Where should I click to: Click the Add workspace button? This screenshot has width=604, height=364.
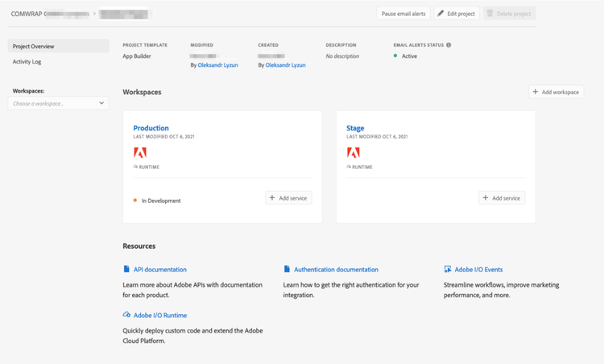556,92
